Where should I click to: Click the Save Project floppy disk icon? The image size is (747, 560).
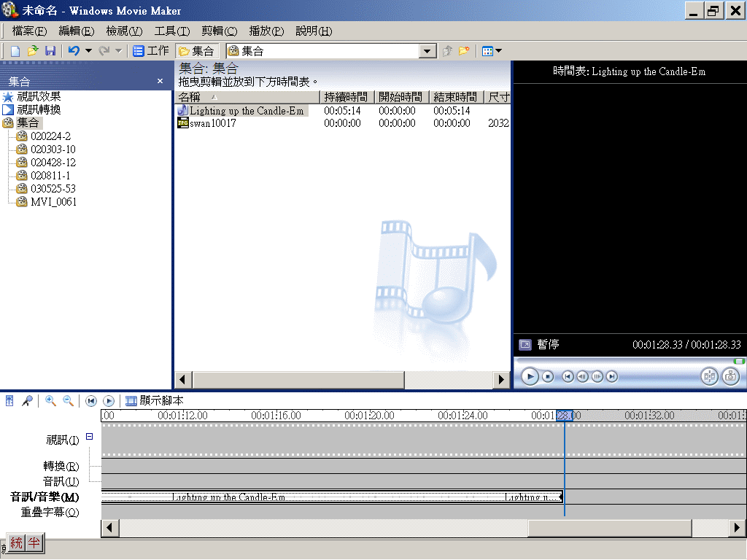[x=50, y=51]
